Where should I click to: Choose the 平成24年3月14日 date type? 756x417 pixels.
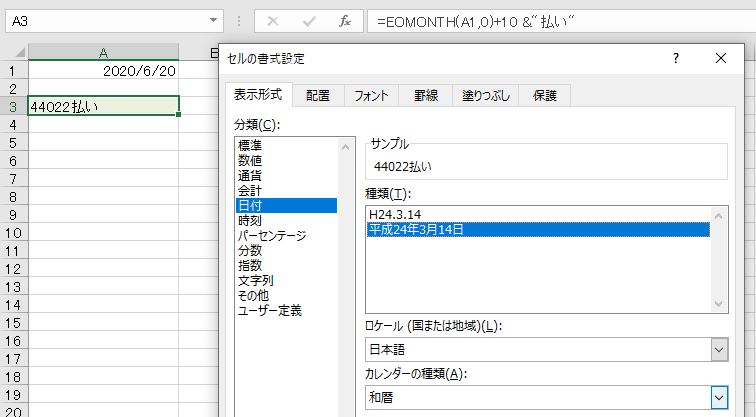click(x=538, y=229)
